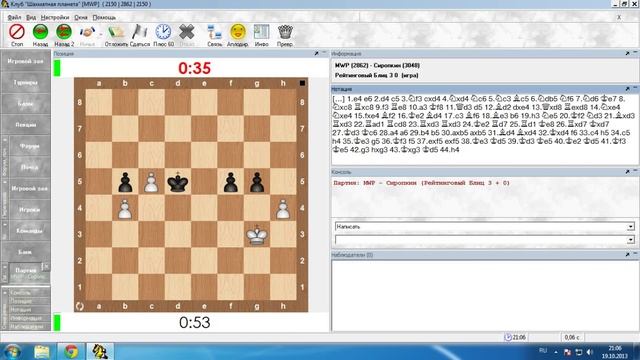Screen dimensions: 640x360
Task: Select the white pawn on h4
Action: (283, 209)
